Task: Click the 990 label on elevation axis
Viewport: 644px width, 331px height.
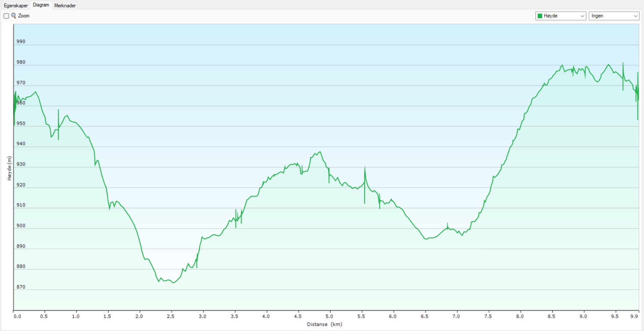Action: tap(21, 41)
